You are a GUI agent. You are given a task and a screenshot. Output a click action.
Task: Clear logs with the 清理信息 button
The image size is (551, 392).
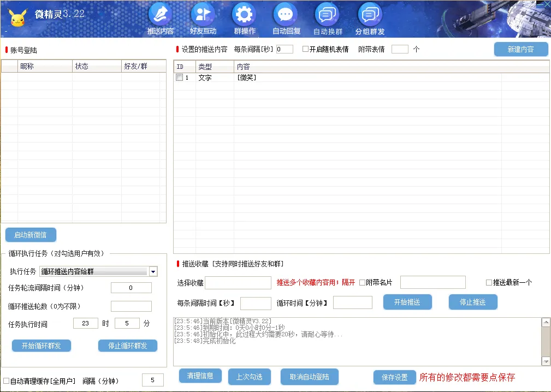point(199,376)
